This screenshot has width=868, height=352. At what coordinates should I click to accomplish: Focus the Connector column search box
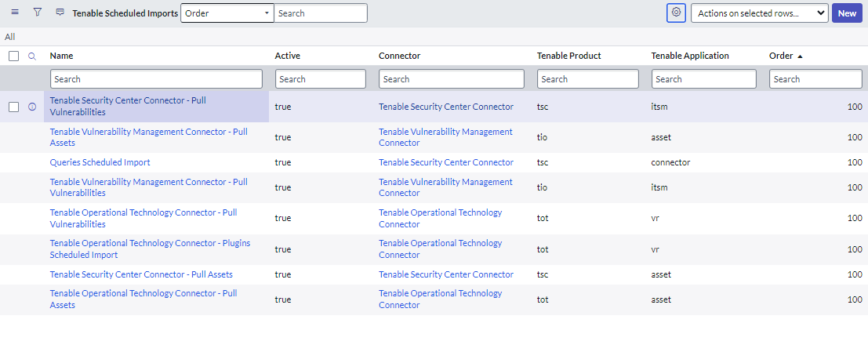click(451, 79)
